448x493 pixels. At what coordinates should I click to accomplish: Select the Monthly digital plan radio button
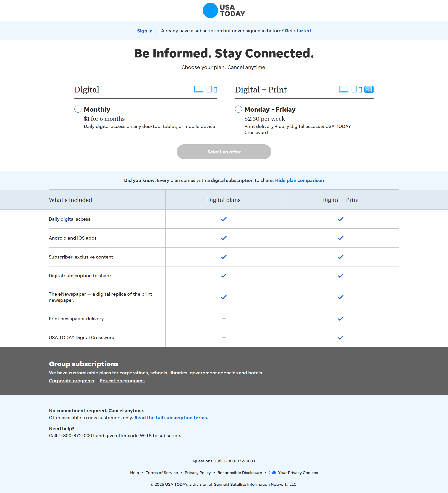(x=78, y=109)
